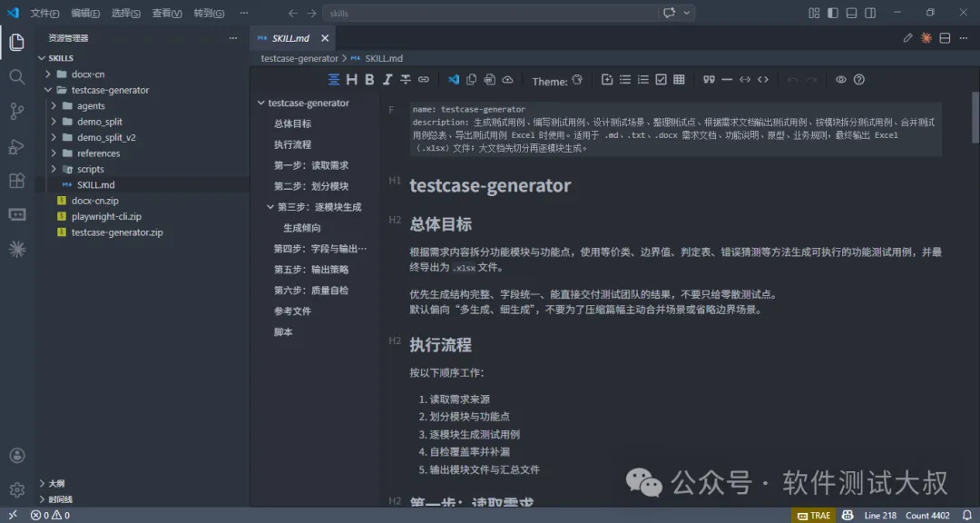The height and width of the screenshot is (523, 980).
Task: Collapse the SKILLS root folder
Action: 41,58
